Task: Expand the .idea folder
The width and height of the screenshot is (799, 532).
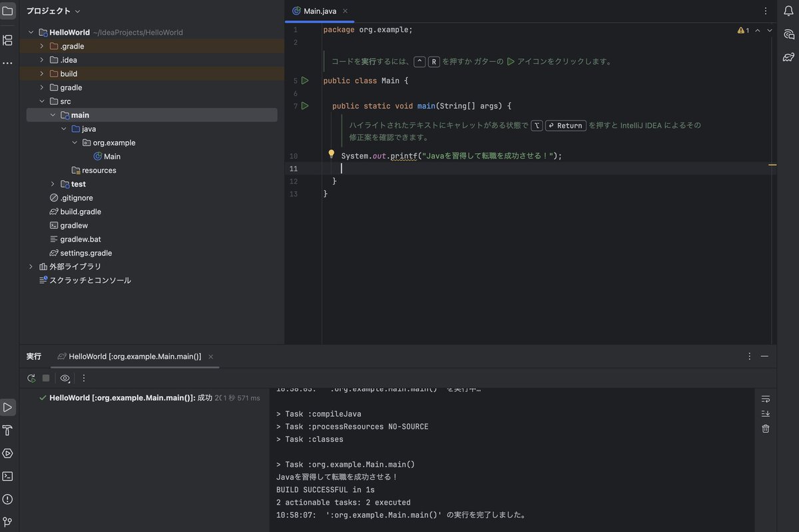Action: [42, 60]
